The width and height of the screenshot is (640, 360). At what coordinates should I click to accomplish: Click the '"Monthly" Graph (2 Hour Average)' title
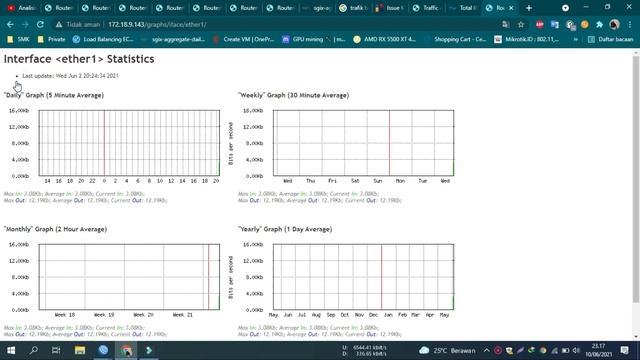(56, 229)
